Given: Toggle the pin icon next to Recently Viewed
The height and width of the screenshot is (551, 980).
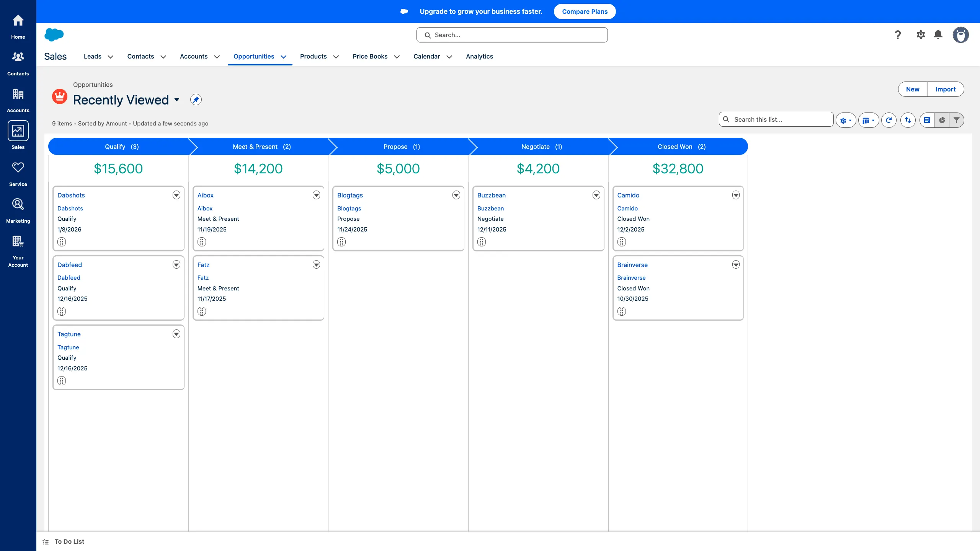Looking at the screenshot, I should tap(196, 99).
